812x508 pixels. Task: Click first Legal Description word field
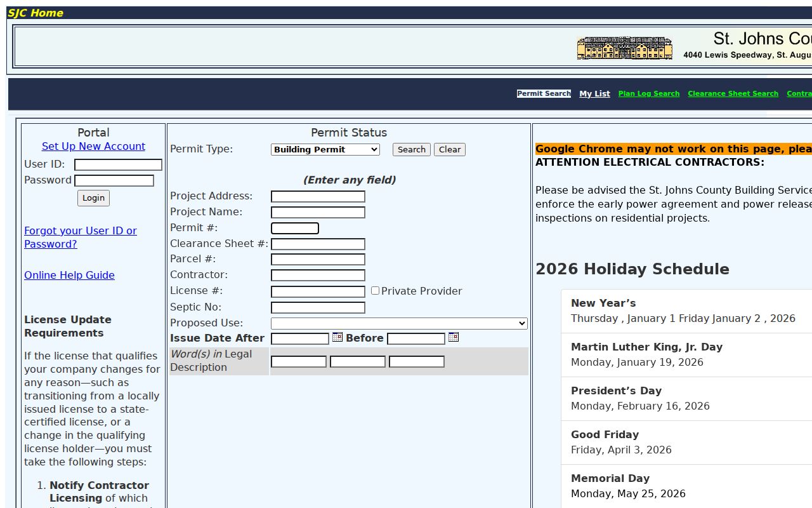point(299,361)
